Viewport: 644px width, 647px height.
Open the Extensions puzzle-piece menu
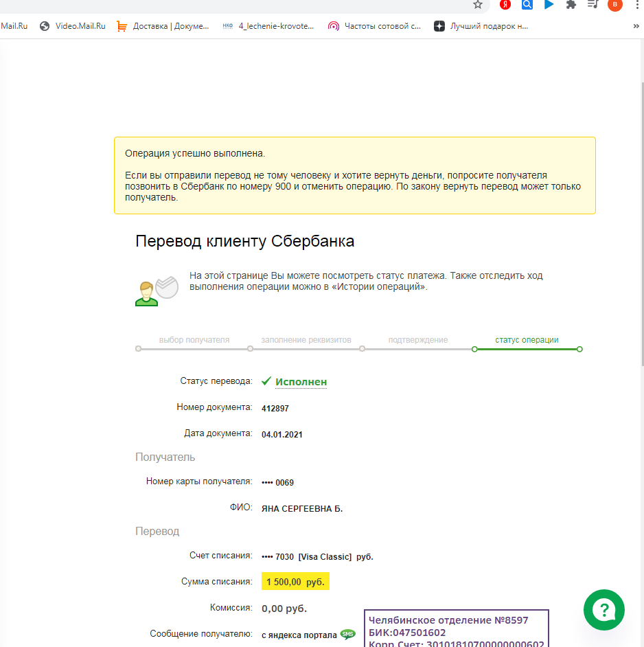[571, 5]
